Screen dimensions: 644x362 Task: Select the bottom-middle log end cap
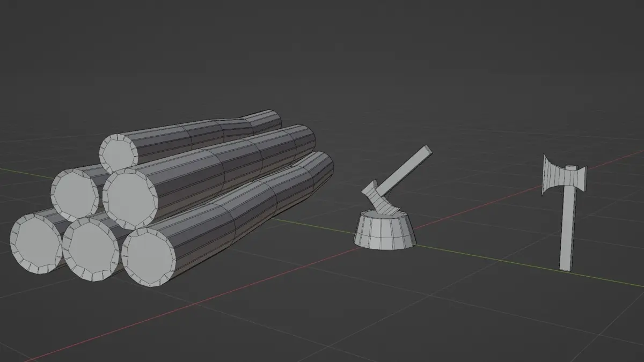[x=90, y=248]
